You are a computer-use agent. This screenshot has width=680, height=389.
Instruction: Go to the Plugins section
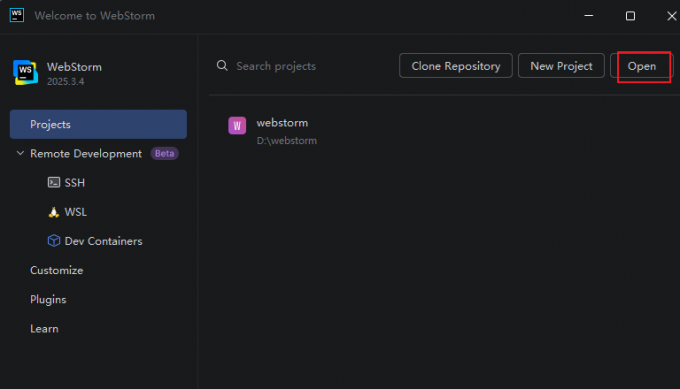pyautogui.click(x=48, y=300)
